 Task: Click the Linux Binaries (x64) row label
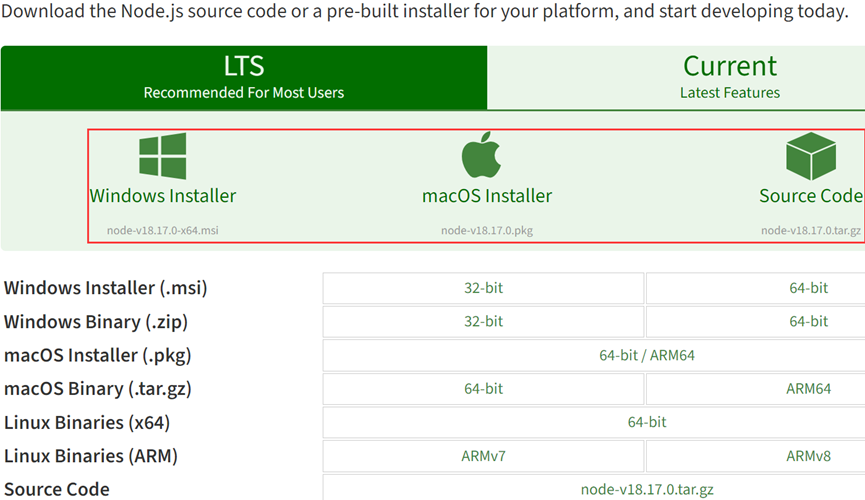87,423
